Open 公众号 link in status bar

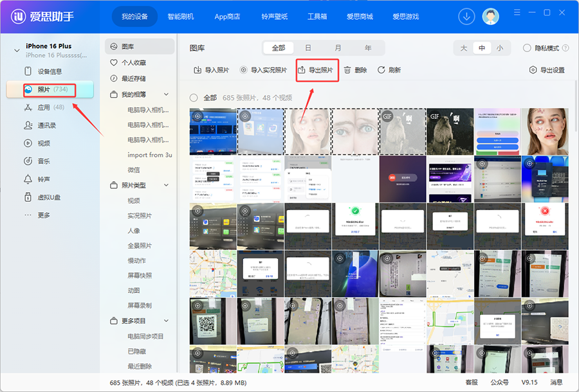point(500,382)
